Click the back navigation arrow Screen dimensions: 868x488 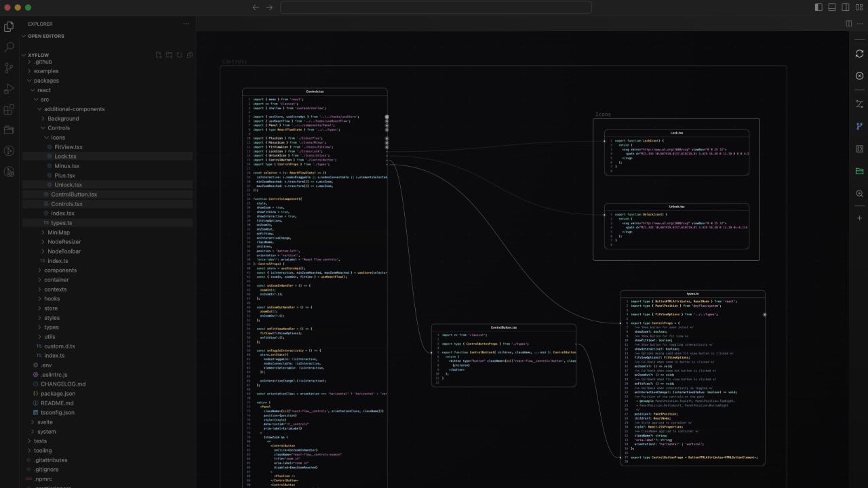coord(256,7)
